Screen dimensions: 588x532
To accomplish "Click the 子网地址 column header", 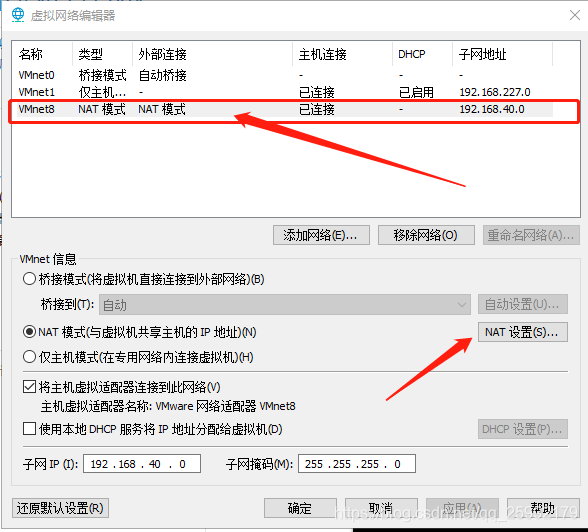I will [502, 54].
